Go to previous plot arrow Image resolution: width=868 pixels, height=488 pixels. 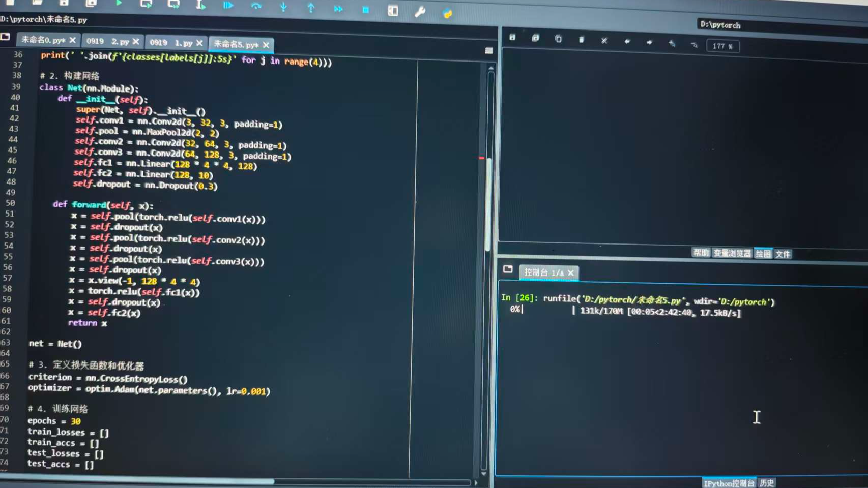[627, 41]
